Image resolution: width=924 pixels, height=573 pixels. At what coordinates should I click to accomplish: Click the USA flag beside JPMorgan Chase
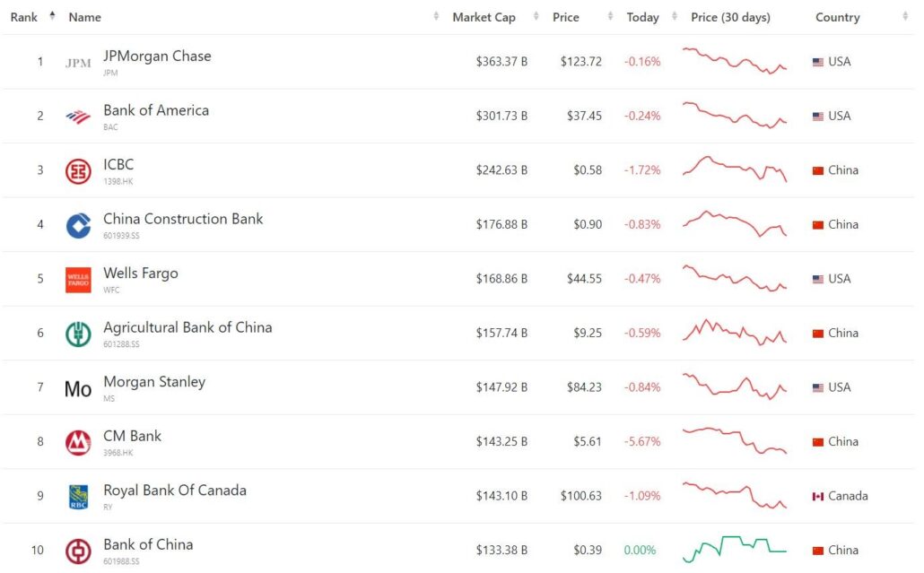tap(816, 61)
